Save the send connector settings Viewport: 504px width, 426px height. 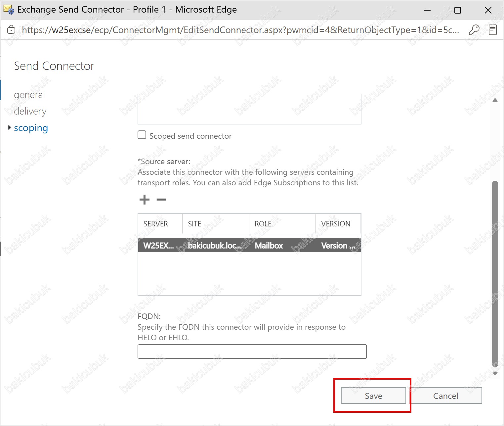click(373, 396)
